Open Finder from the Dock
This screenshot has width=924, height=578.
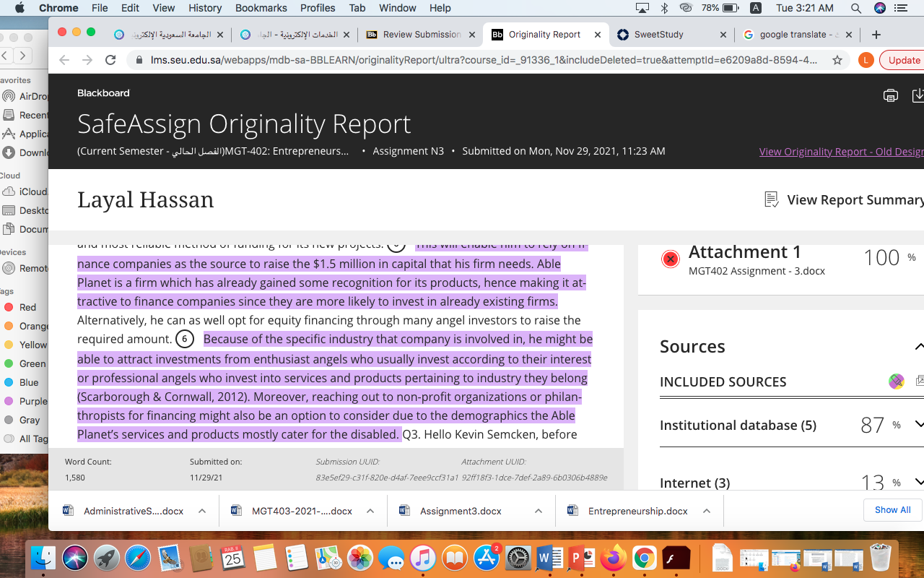[x=44, y=557]
